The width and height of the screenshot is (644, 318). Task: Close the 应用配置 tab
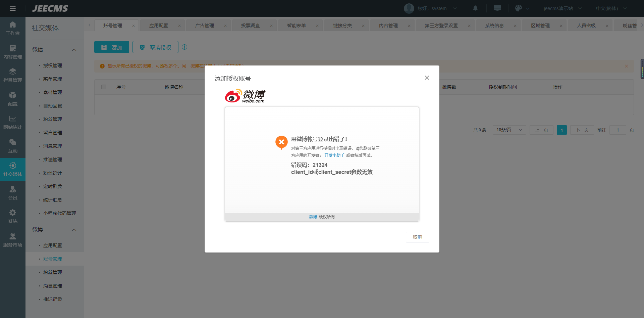coord(179,26)
